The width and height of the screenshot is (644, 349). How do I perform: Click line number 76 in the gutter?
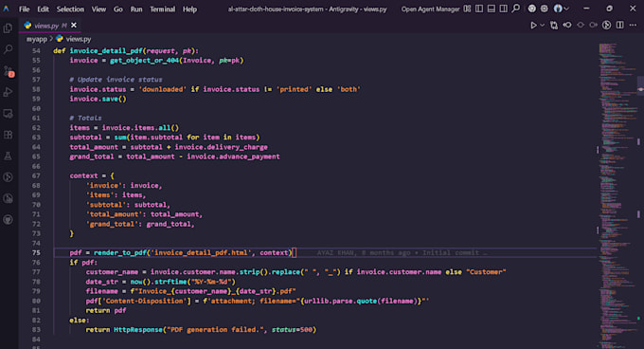(x=36, y=263)
